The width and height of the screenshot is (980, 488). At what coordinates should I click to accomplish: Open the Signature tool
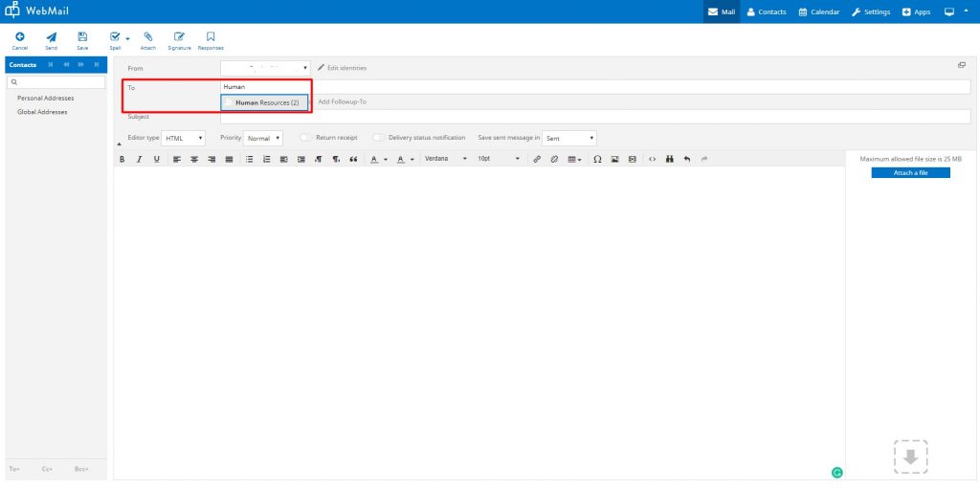pyautogui.click(x=179, y=37)
